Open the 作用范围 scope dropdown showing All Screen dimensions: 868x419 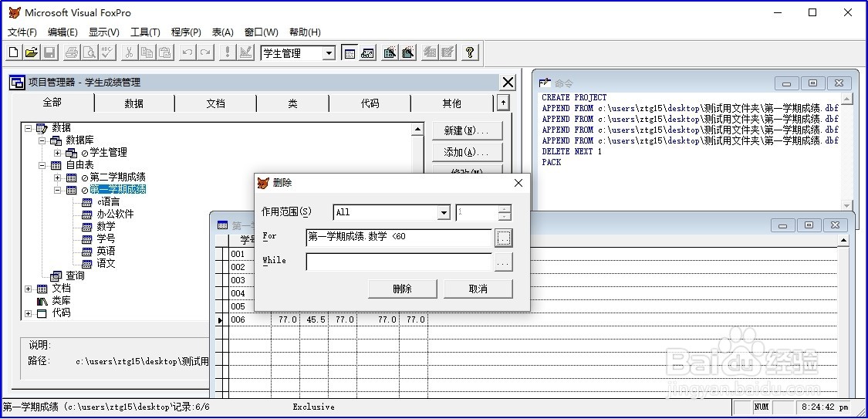(x=444, y=212)
